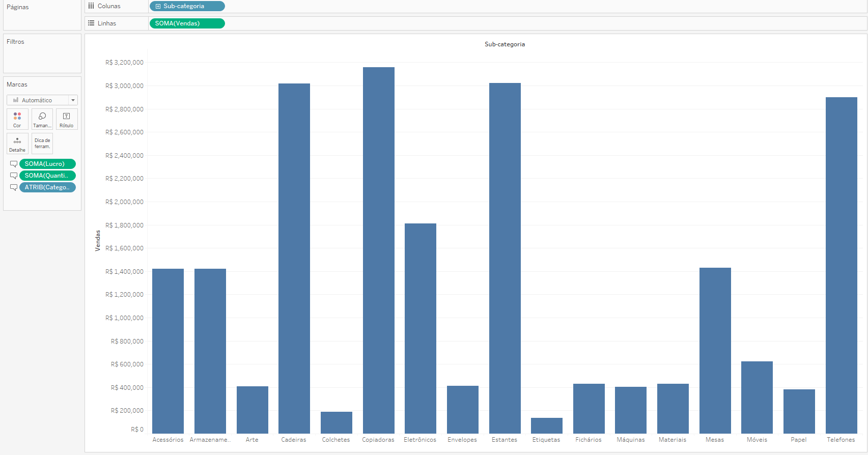The height and width of the screenshot is (455, 868).
Task: Click the Materiais axis label
Action: point(673,440)
